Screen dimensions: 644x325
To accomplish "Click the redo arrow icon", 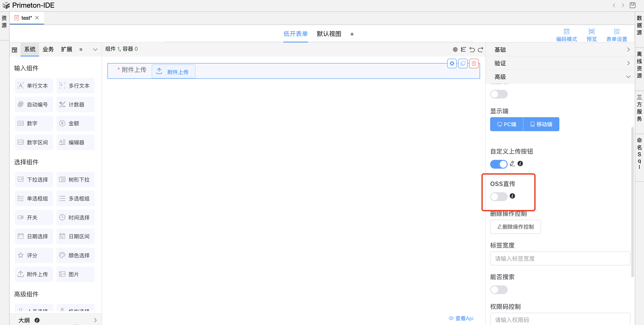I will (x=480, y=49).
